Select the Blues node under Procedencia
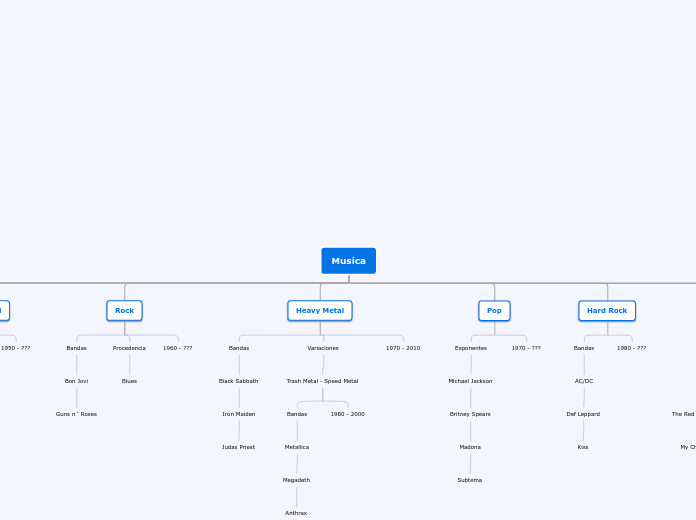696x520 pixels. click(129, 381)
